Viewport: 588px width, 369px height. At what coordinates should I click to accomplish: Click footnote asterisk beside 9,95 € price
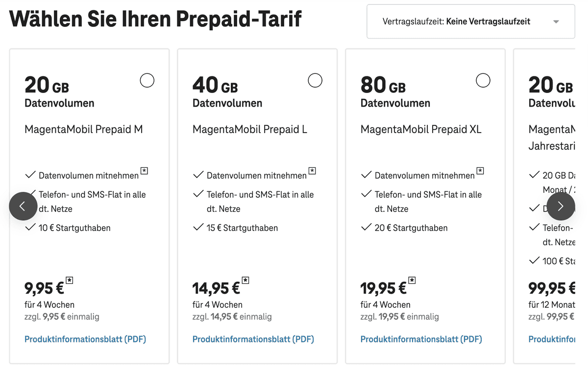click(70, 280)
